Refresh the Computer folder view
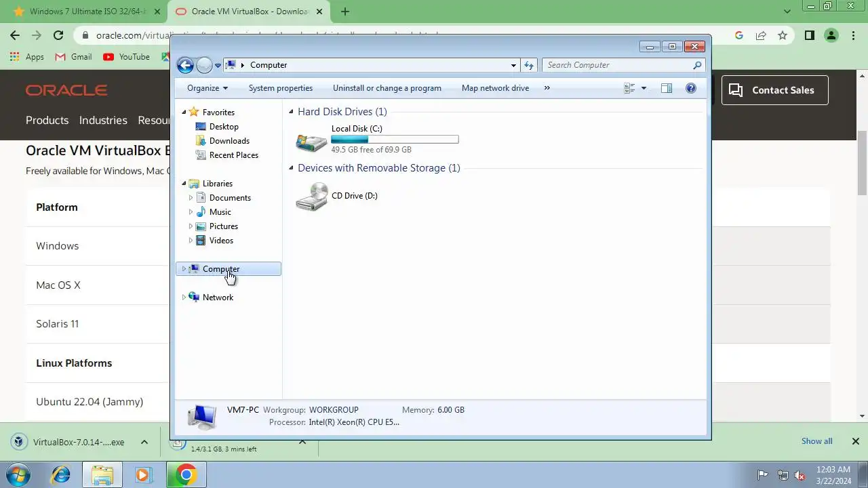This screenshot has height=488, width=868. click(530, 65)
